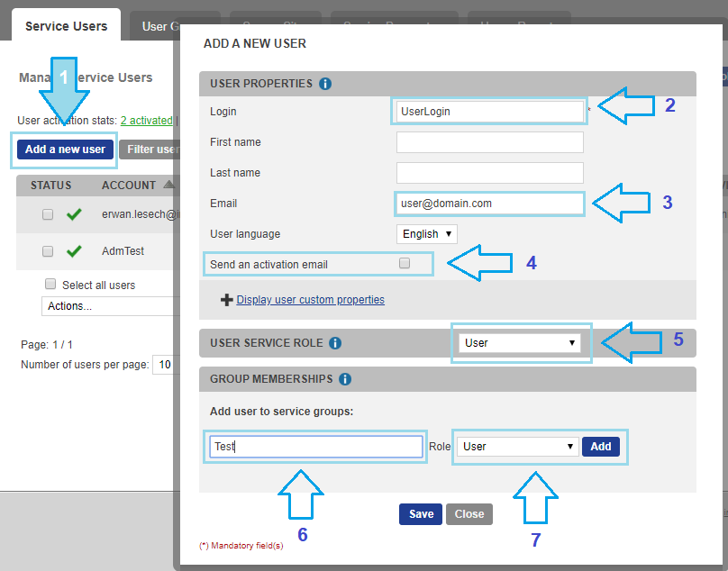Check the Select all users box
Screen dimensions: 728x571
point(50,285)
